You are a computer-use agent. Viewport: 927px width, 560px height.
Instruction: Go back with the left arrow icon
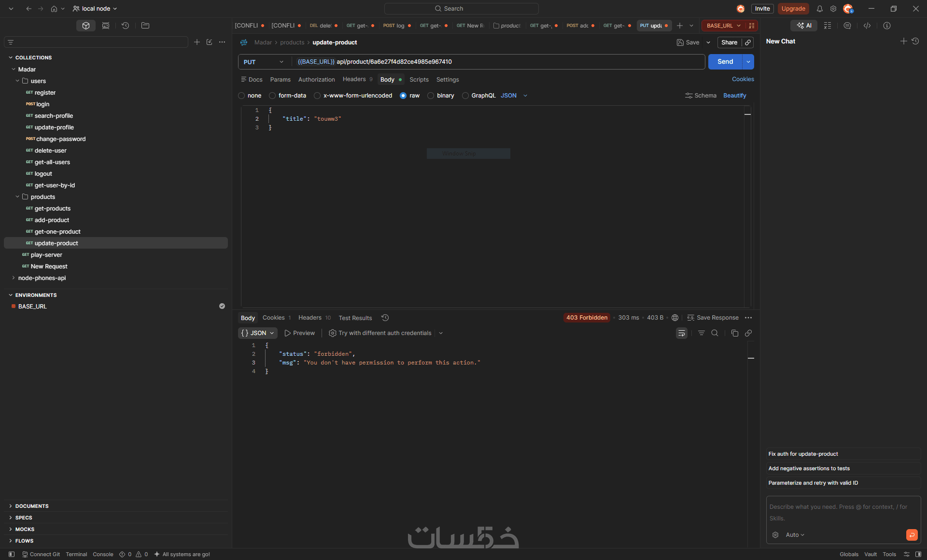click(29, 9)
